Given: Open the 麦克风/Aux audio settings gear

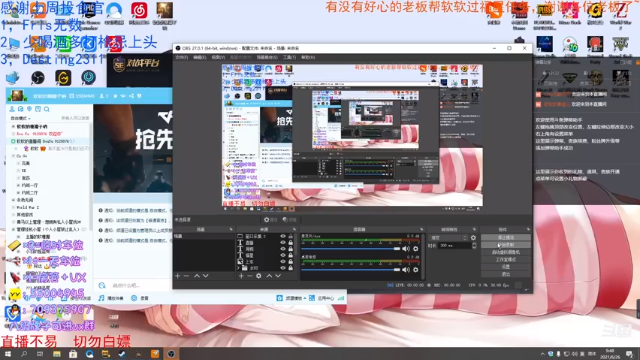Looking at the screenshot, I should click(416, 249).
